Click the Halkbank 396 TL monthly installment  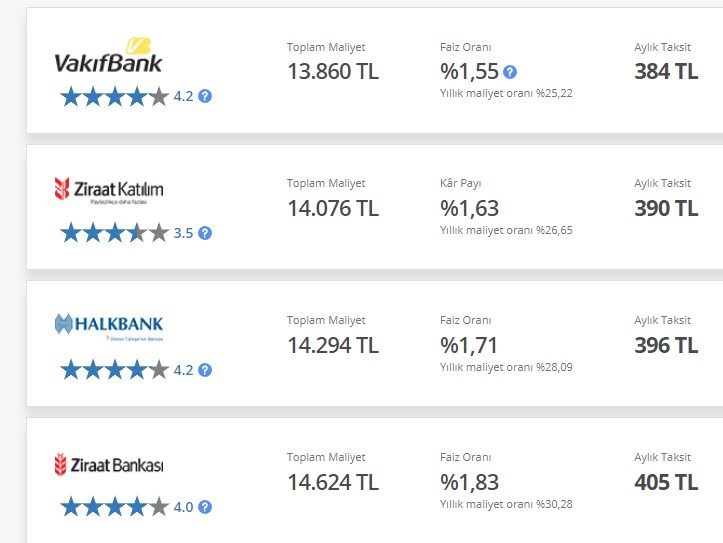tap(666, 345)
